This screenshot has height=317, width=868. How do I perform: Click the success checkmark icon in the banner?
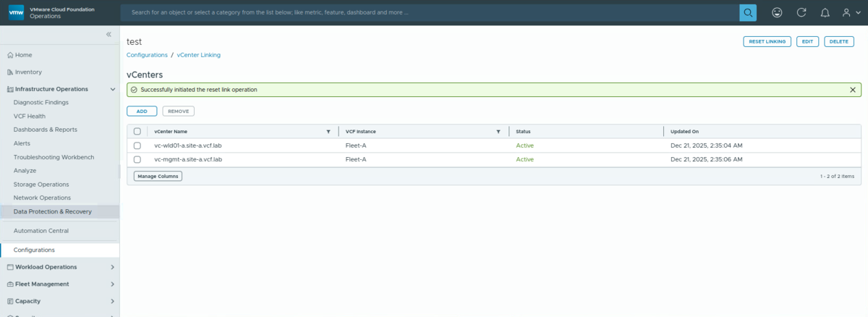pyautogui.click(x=134, y=90)
